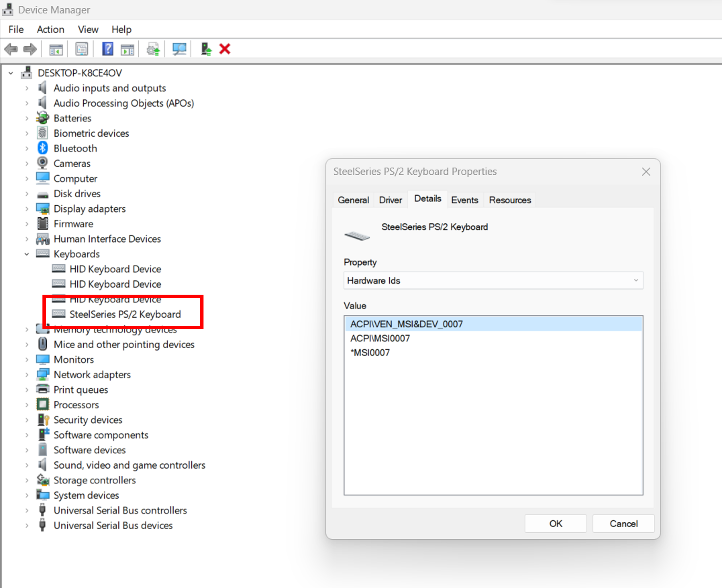Screen dimensions: 722x588
Task: Click the blue Help question-mark toolbar icon
Action: (x=108, y=50)
